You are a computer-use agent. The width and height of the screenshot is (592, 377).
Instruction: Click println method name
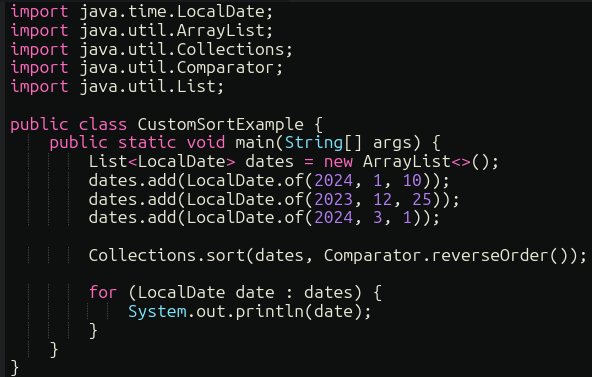point(270,312)
